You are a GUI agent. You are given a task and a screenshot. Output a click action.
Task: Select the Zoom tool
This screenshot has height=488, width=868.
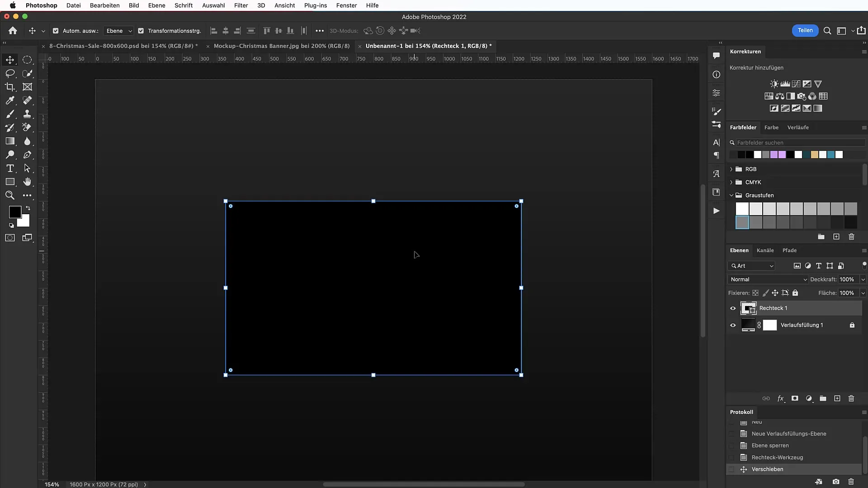pyautogui.click(x=10, y=195)
